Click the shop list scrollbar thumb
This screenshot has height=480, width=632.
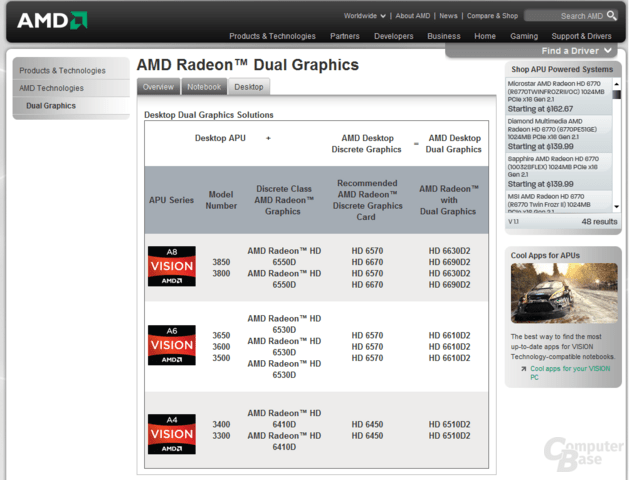pos(616,95)
